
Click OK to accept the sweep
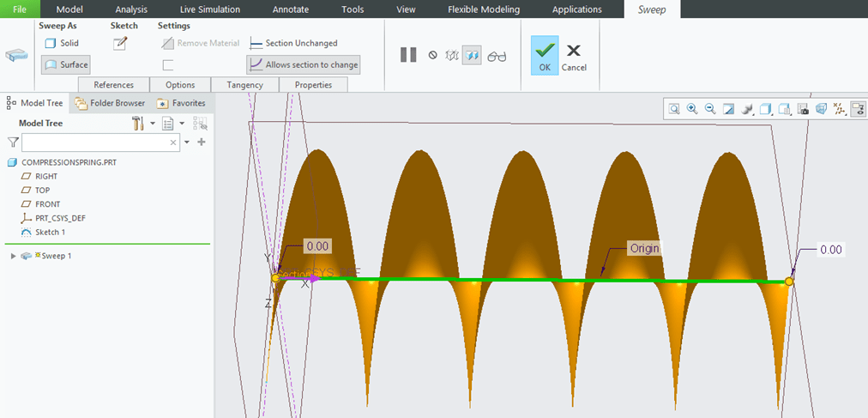coord(544,55)
